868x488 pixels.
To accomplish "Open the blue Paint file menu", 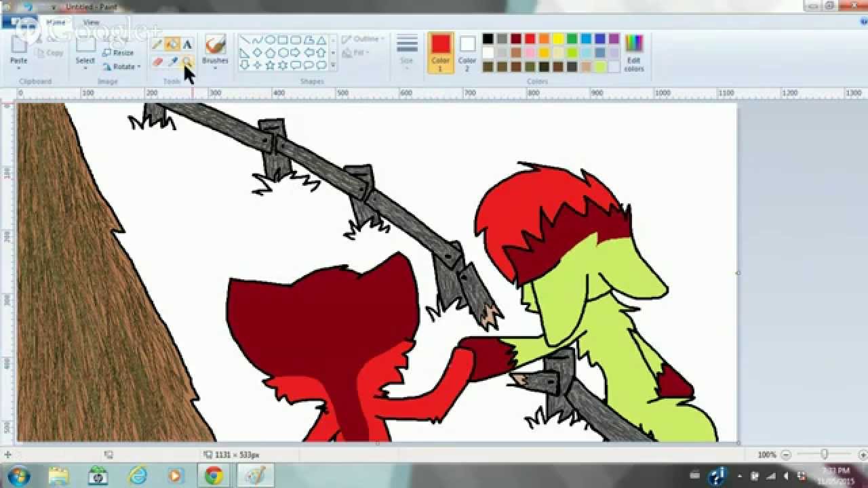I will (18, 22).
